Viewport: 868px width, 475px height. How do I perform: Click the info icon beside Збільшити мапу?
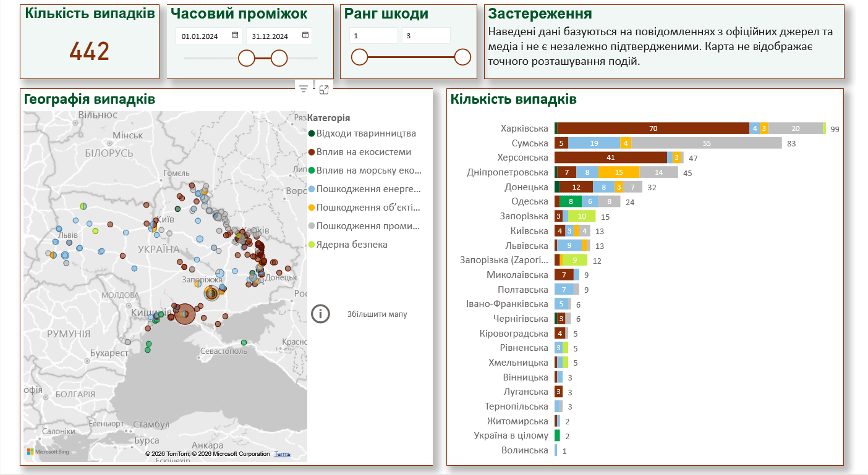[320, 314]
